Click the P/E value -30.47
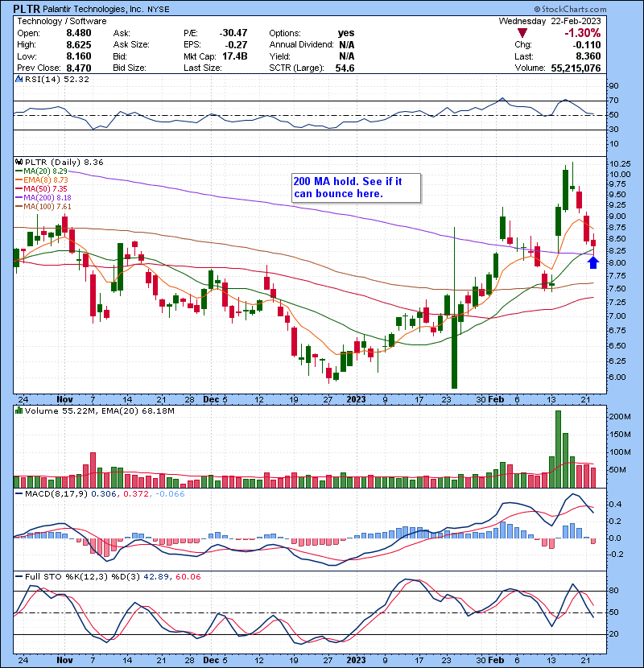The image size is (644, 668). [x=233, y=33]
